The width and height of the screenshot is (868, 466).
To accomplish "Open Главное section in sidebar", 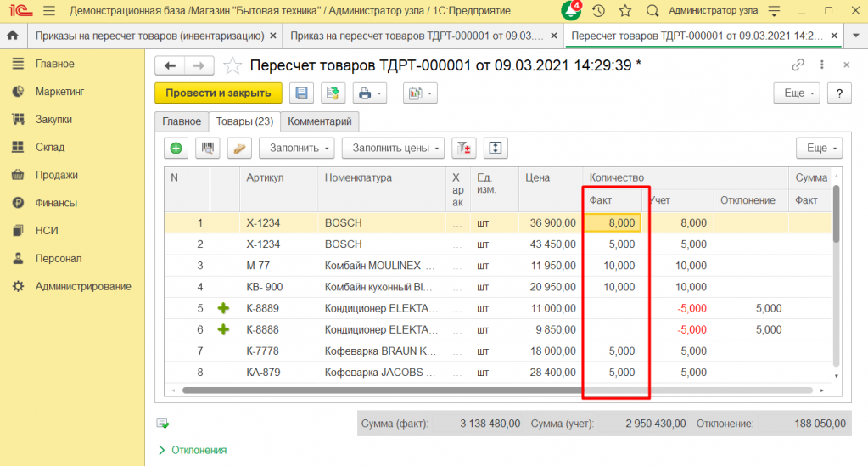I will click(55, 64).
